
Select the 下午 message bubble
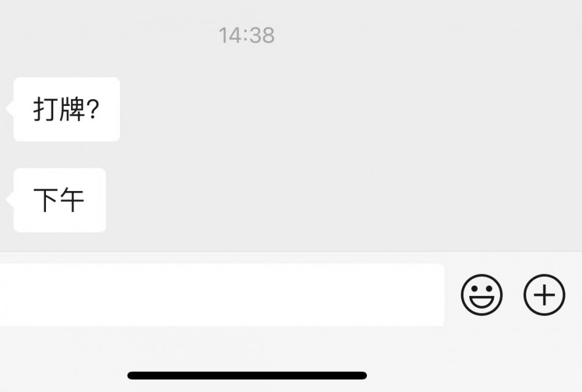60,200
